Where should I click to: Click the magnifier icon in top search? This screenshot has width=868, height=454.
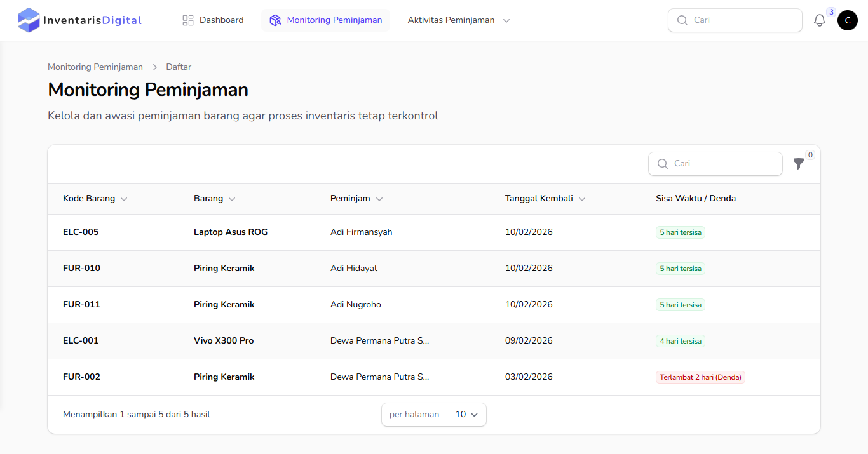coord(682,20)
